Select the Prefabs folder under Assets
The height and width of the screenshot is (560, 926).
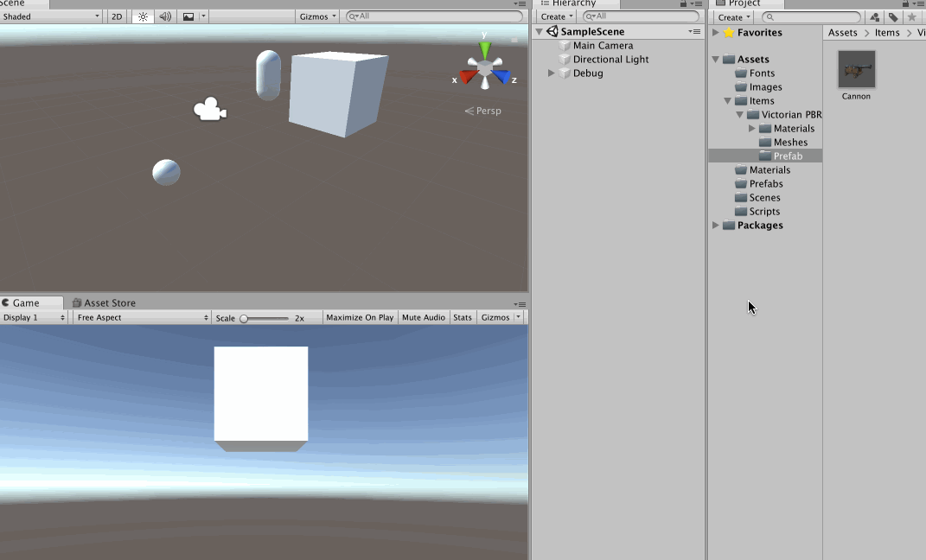pyautogui.click(x=765, y=184)
